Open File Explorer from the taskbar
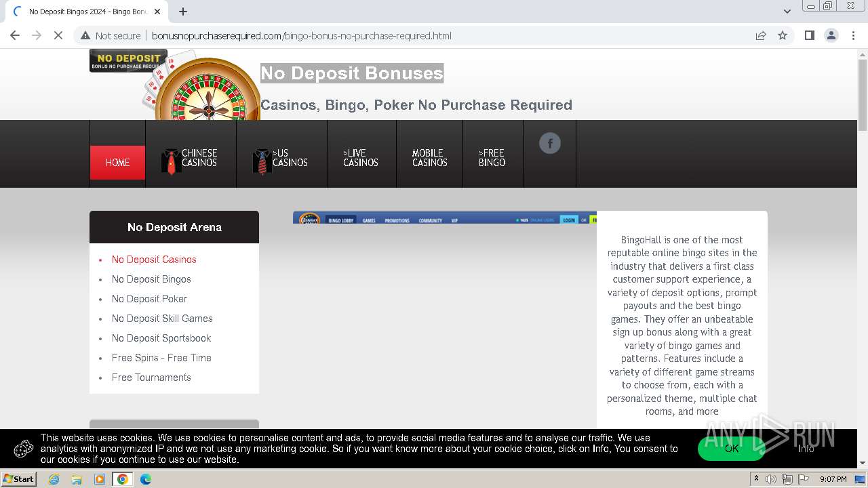The image size is (868, 488). [x=77, y=479]
